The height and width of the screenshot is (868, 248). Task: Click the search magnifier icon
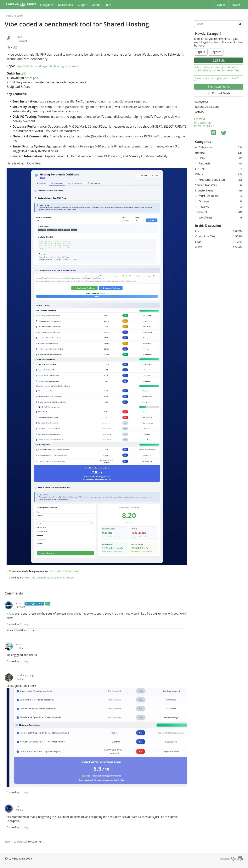(x=240, y=24)
